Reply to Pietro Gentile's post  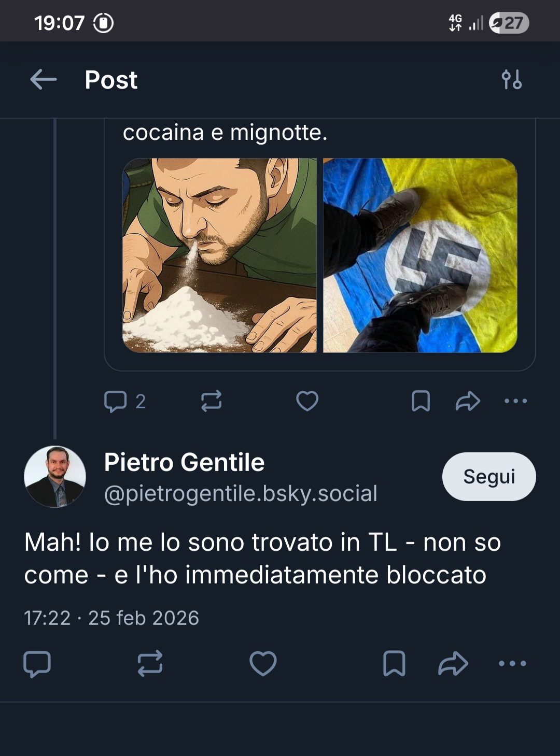click(37, 664)
